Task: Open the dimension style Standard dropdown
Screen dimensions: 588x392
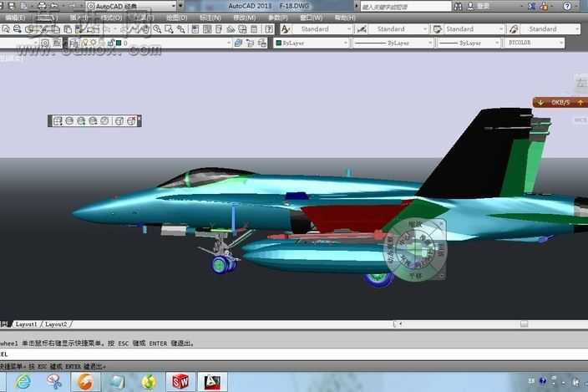Action: click(398, 29)
